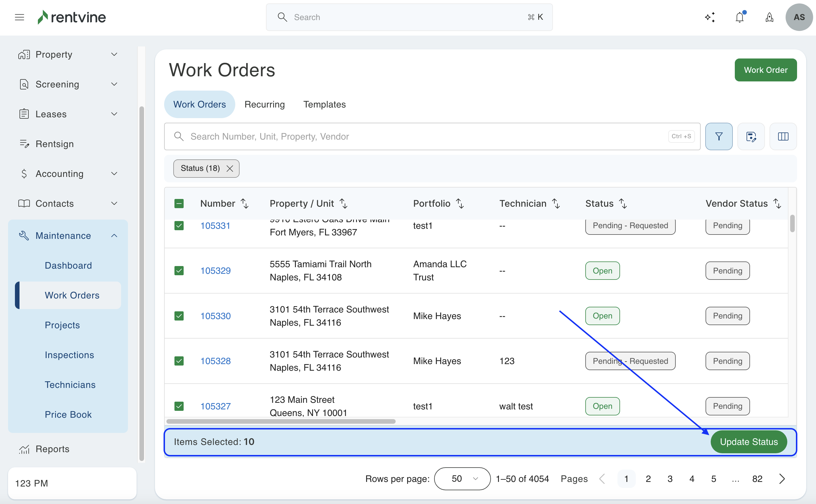The image size is (816, 504).
Task: Uncheck work order 105328 checkbox
Action: 179,361
